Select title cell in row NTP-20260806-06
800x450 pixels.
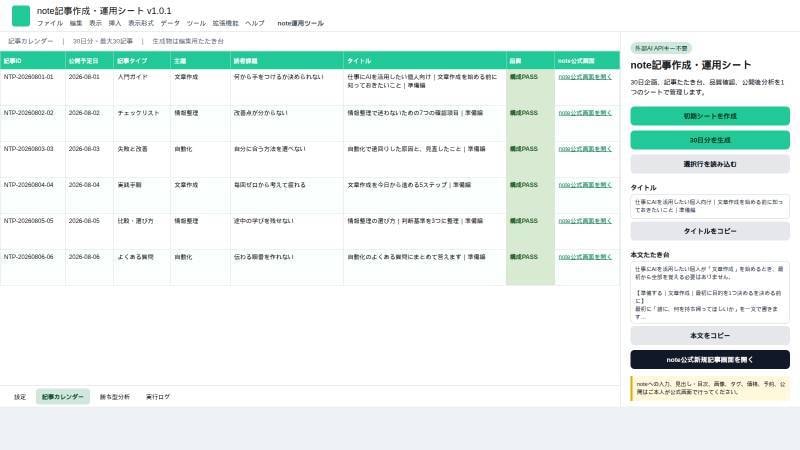click(x=424, y=267)
